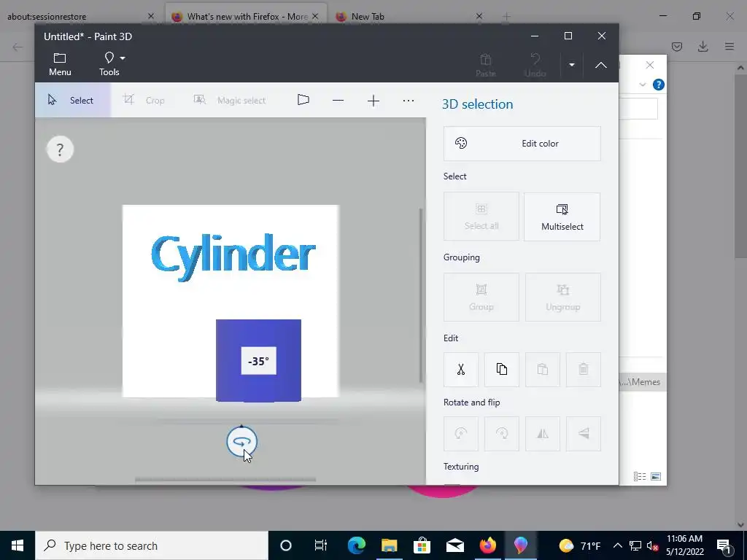
Task: Open Cortana circle icon in taskbar
Action: 286,545
